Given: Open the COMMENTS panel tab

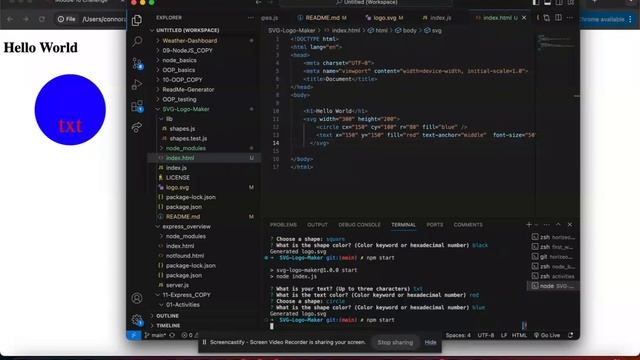Looking at the screenshot, I should (x=468, y=225).
